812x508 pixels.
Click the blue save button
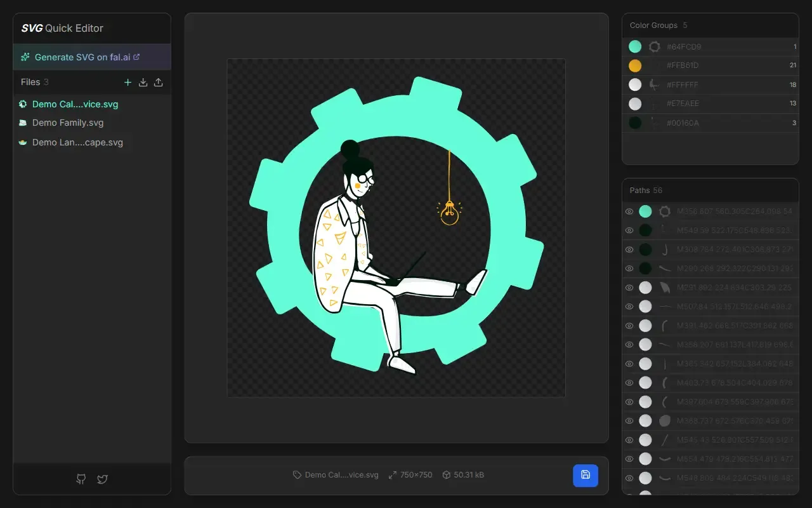pyautogui.click(x=586, y=475)
